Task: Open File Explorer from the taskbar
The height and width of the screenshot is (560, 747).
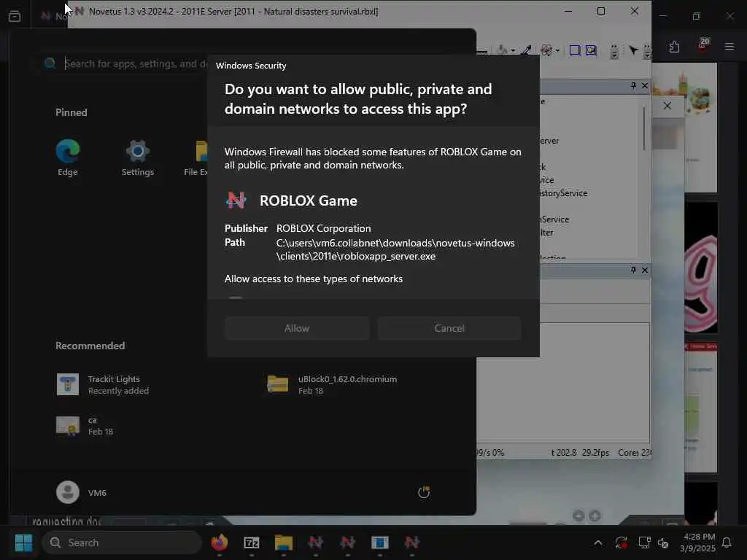Action: [x=284, y=542]
